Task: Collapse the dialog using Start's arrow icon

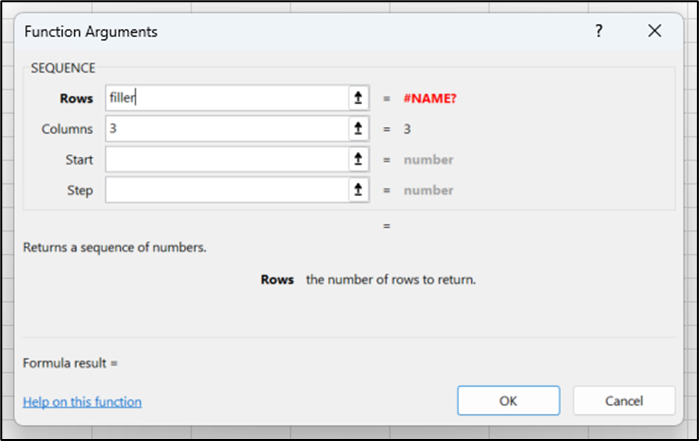Action: (358, 160)
